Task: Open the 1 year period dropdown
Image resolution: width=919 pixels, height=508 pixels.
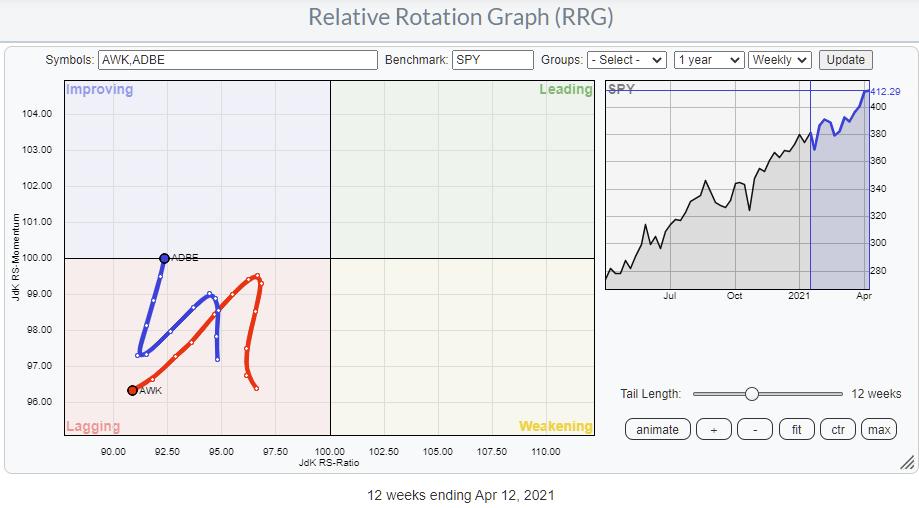Action: [709, 60]
